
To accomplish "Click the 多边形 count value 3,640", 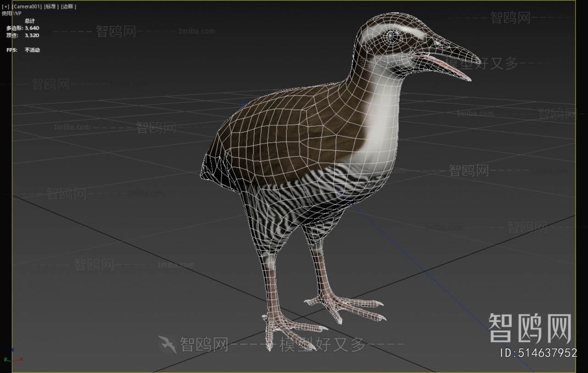I will pyautogui.click(x=32, y=28).
